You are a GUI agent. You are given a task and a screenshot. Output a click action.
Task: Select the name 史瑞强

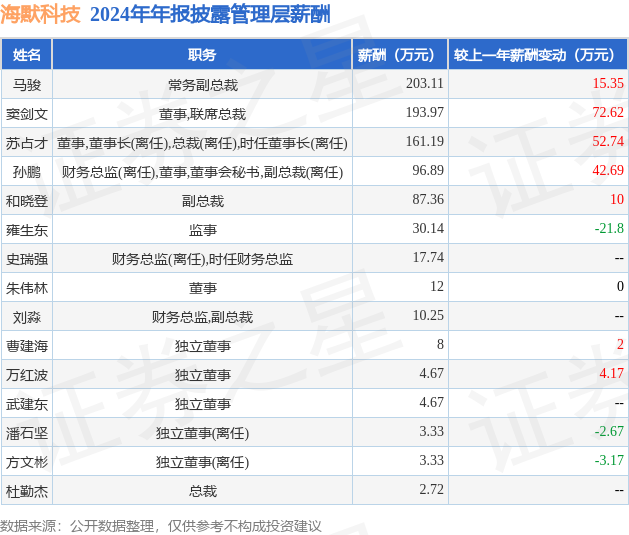(x=27, y=259)
